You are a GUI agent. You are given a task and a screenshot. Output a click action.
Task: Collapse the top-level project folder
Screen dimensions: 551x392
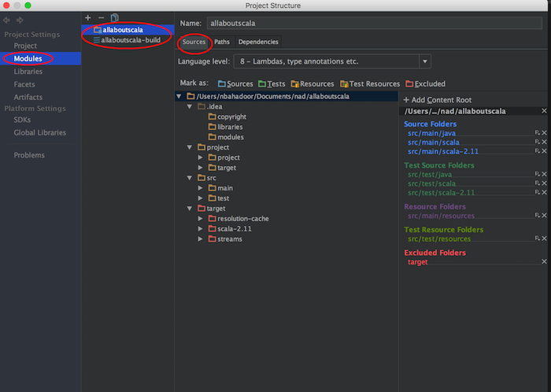click(190, 147)
